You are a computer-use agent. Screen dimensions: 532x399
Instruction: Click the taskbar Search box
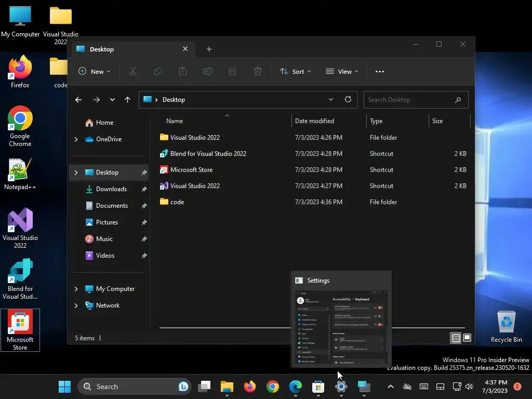point(135,387)
